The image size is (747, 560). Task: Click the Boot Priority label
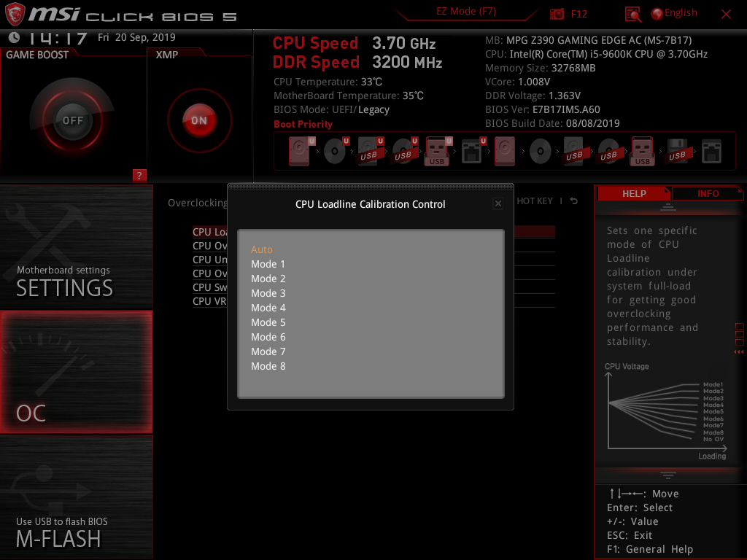click(x=303, y=124)
